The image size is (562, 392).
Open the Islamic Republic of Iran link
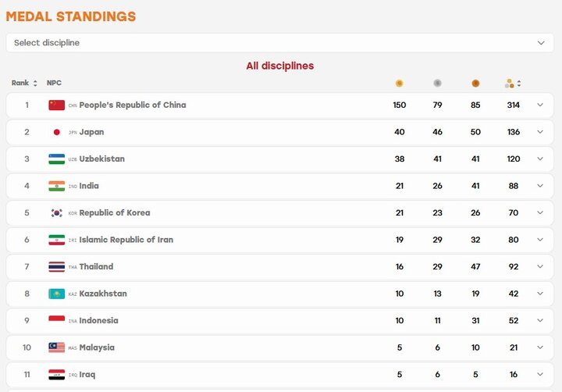pyautogui.click(x=126, y=240)
